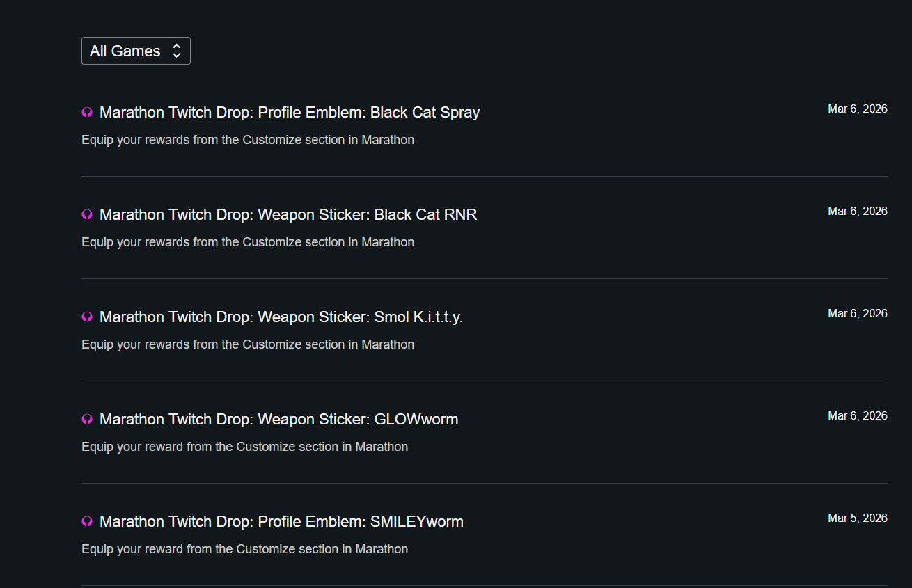Click the pink icon beside Black Cat RNR
The image size is (912, 588).
87,215
